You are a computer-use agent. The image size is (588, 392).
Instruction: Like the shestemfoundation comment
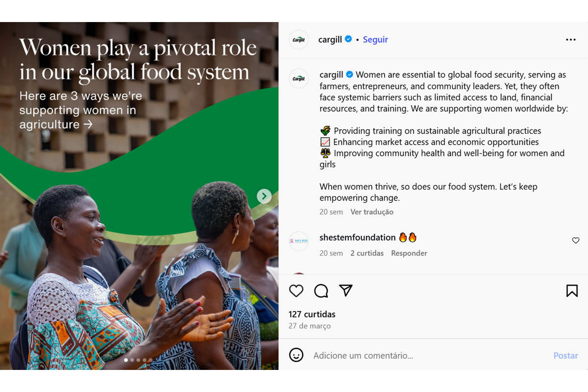click(x=576, y=241)
